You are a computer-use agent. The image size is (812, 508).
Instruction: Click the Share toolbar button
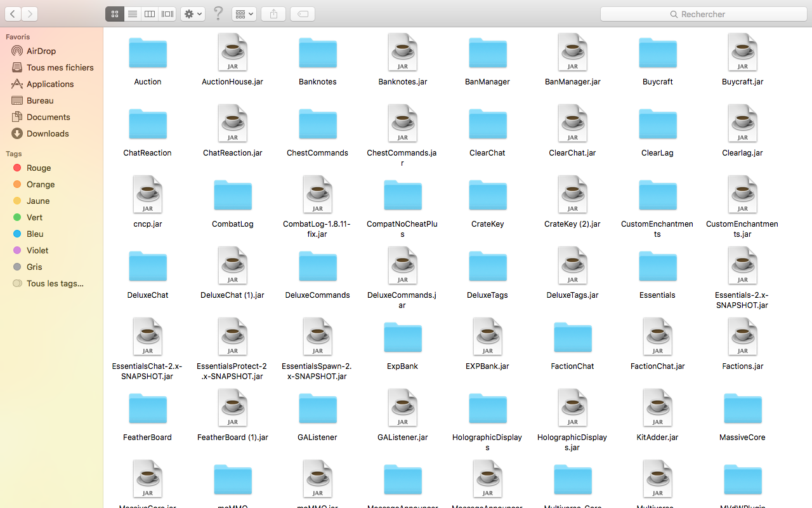click(x=273, y=14)
